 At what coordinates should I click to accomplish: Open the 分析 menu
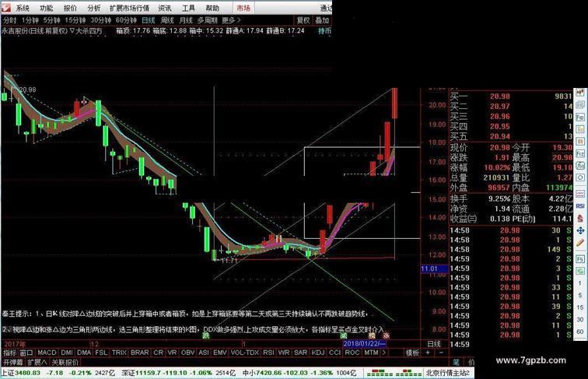[94, 8]
